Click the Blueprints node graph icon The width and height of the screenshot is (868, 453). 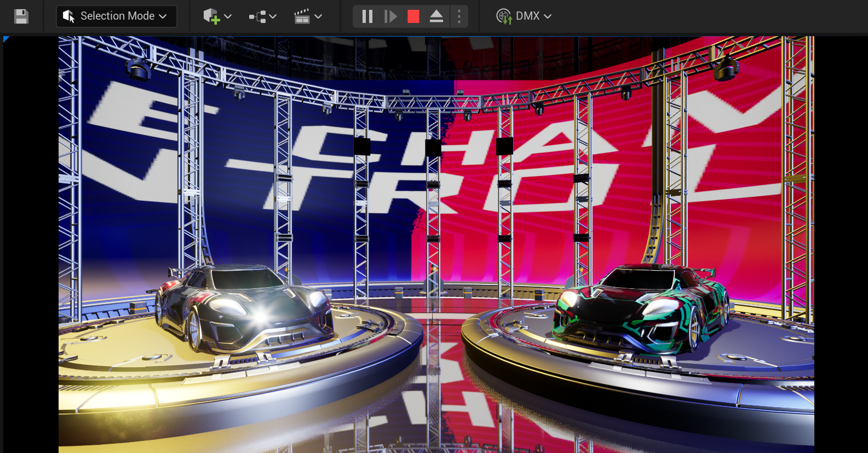coord(257,16)
